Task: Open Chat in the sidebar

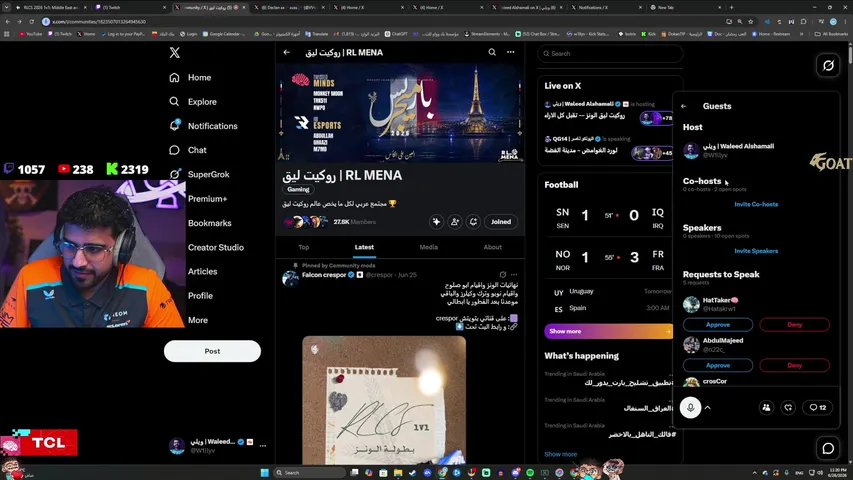Action: point(188,150)
